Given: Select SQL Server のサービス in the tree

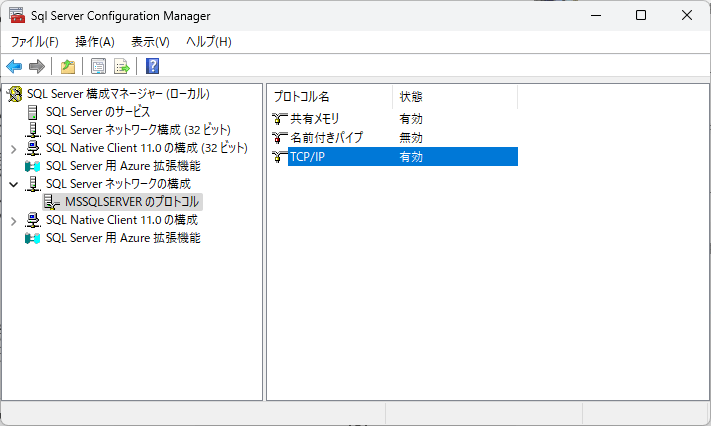Looking at the screenshot, I should 98,112.
